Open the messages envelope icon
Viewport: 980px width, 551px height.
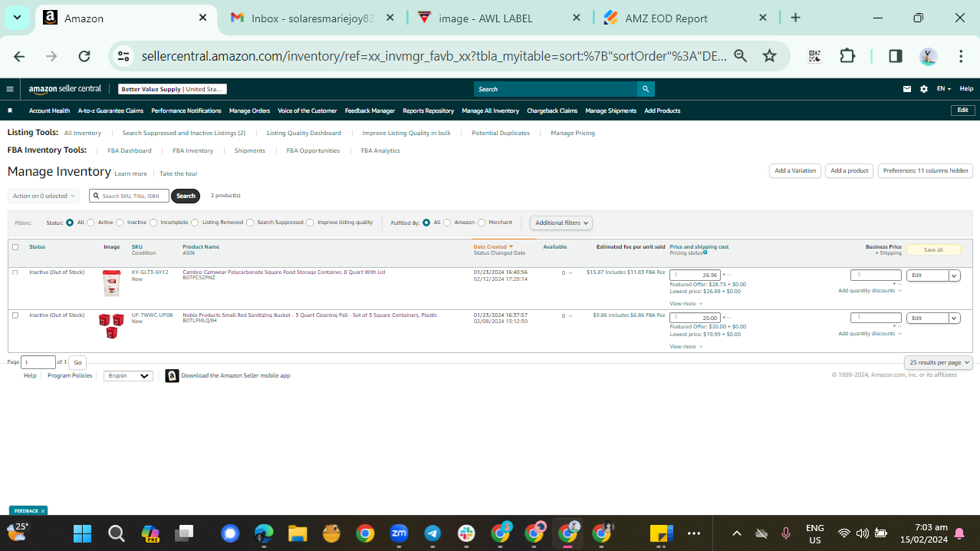coord(907,89)
